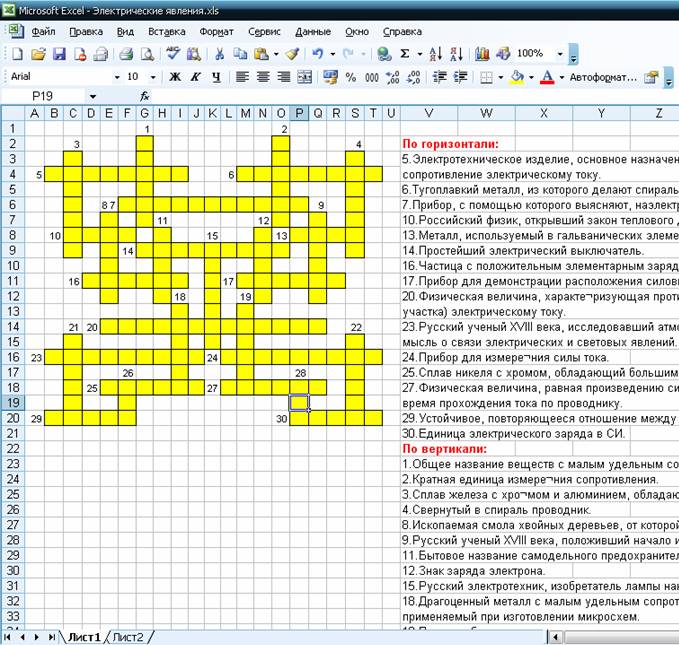The image size is (679, 645).
Task: Sort ascending A-Z icon
Action: coord(436,54)
